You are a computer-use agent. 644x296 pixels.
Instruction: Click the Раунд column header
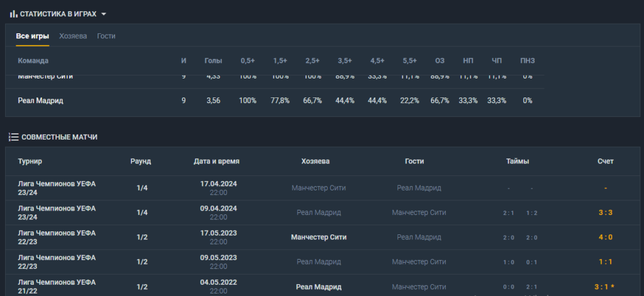pyautogui.click(x=141, y=162)
